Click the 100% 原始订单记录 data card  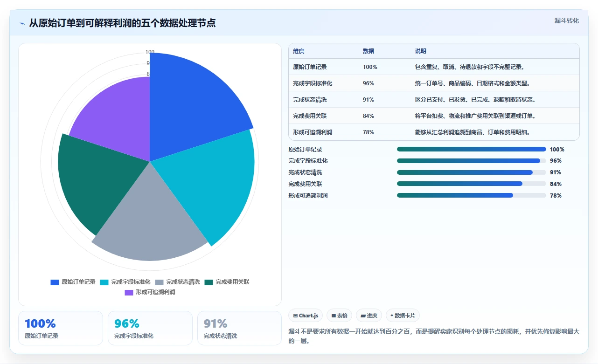click(x=61, y=328)
